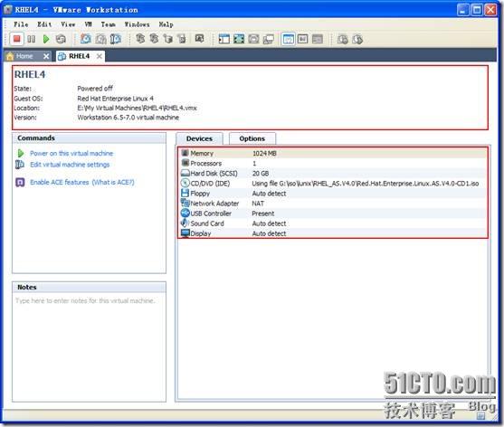Click the Red Hat Enterprise Linux 4 text
504x427 pixels.
(116, 99)
